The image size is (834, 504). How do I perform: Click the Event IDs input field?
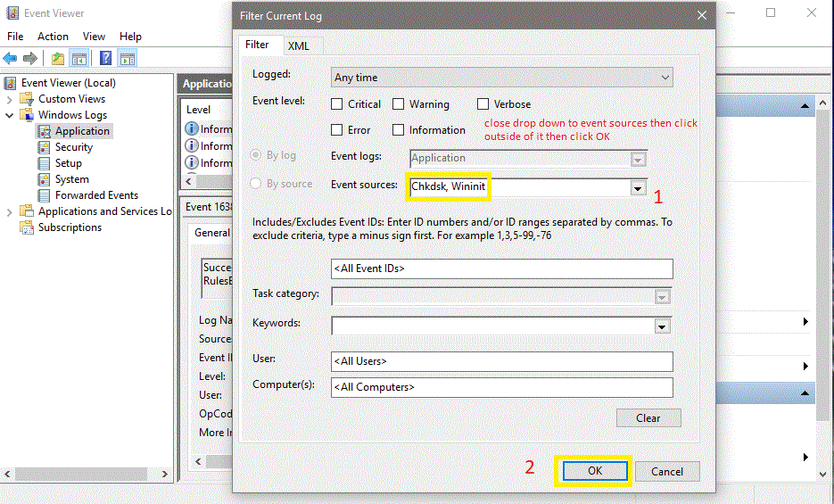point(501,269)
